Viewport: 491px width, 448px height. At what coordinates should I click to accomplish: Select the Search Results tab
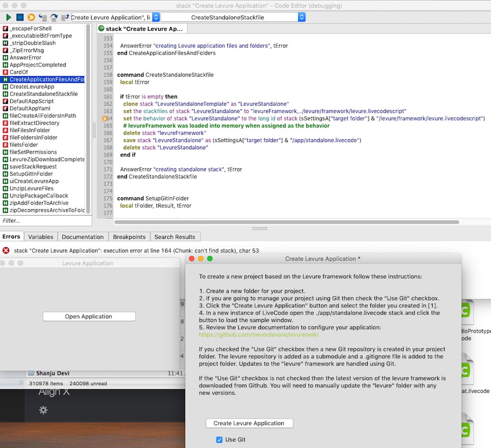pos(174,237)
